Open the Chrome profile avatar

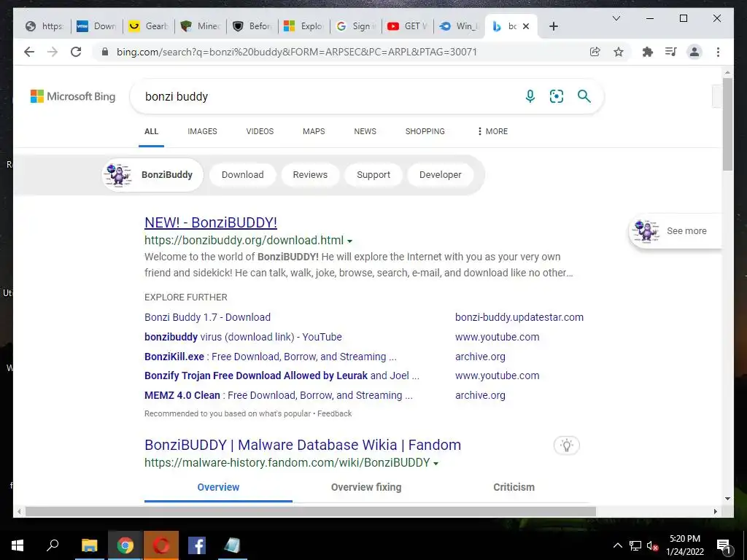tap(694, 52)
